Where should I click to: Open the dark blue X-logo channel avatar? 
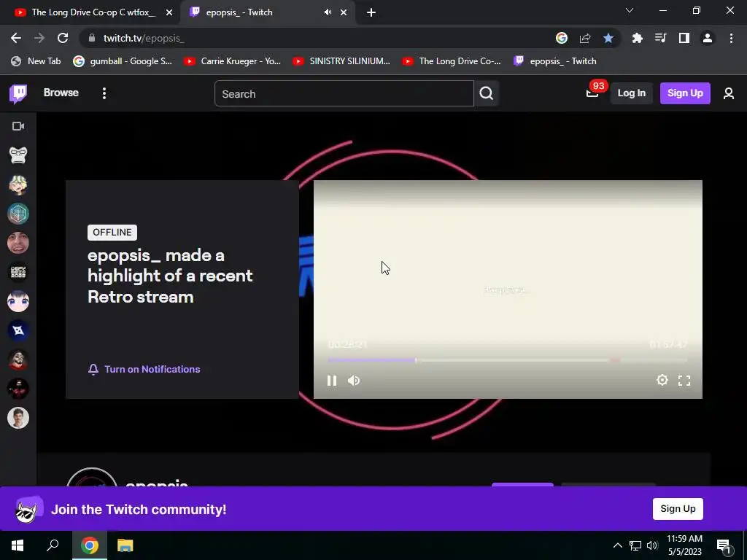coord(18,330)
